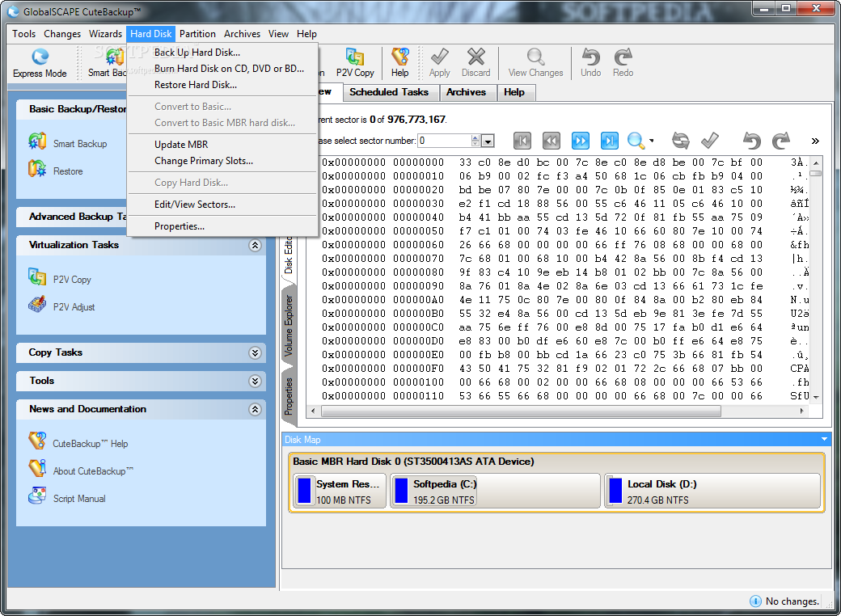Open the search icon dropdown arrow
Viewport: 841px width, 616px height.
coord(651,141)
